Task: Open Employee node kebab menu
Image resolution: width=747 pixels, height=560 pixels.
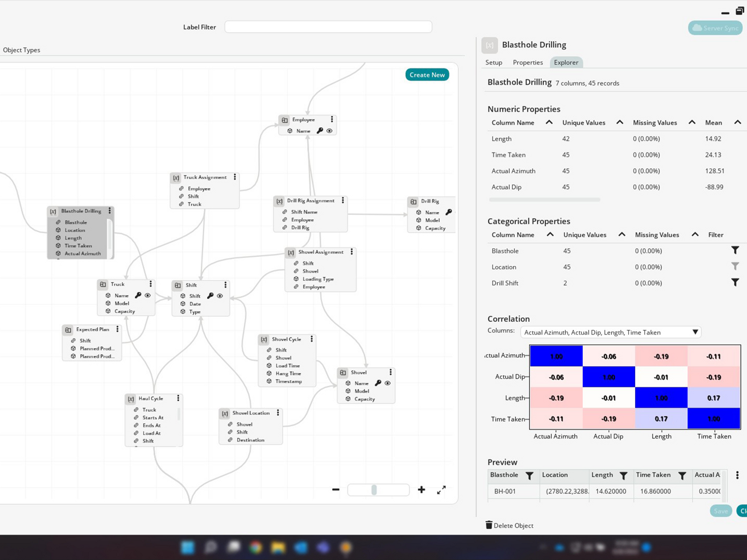Action: click(x=331, y=119)
